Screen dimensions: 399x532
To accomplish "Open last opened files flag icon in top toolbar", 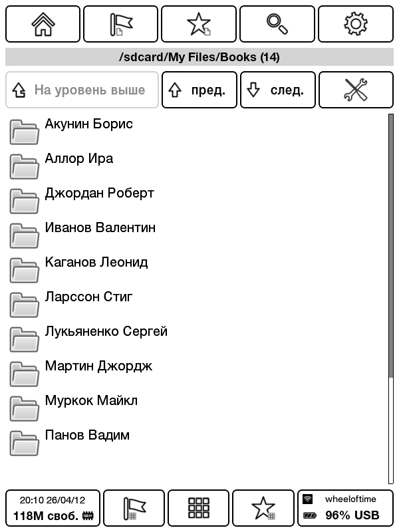I will (x=120, y=24).
